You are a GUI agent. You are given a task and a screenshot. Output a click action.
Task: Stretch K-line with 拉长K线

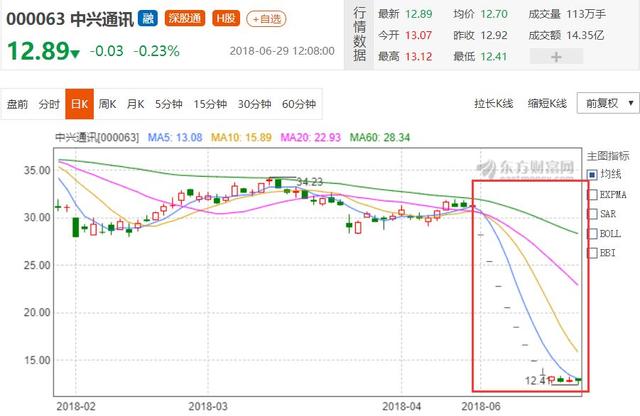tap(494, 103)
